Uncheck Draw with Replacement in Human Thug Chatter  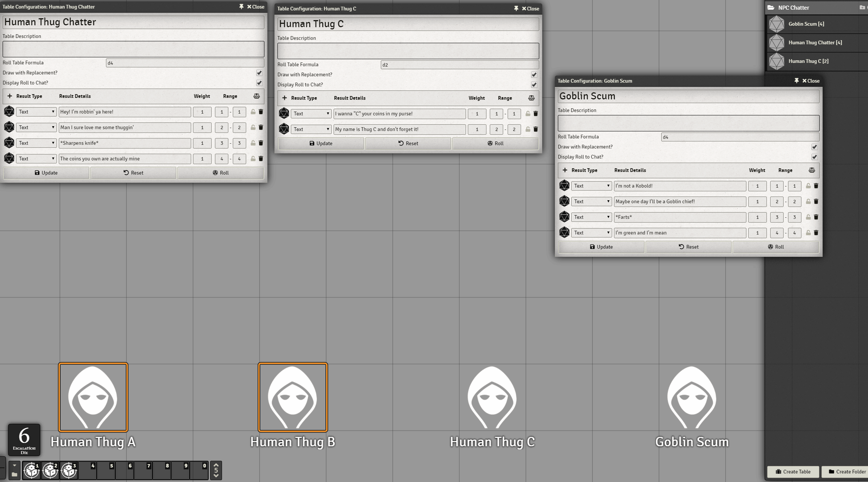(259, 73)
